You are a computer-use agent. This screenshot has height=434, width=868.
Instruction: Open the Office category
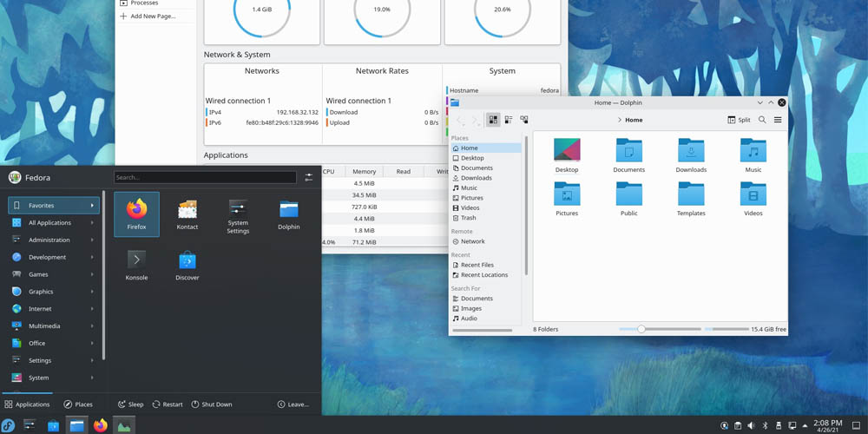(54, 343)
